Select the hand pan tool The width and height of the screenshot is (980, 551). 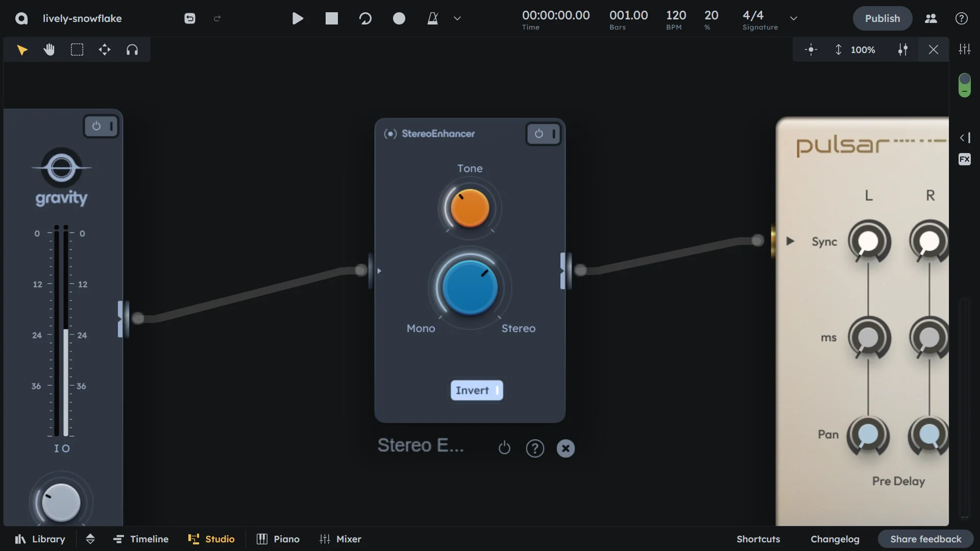click(49, 49)
